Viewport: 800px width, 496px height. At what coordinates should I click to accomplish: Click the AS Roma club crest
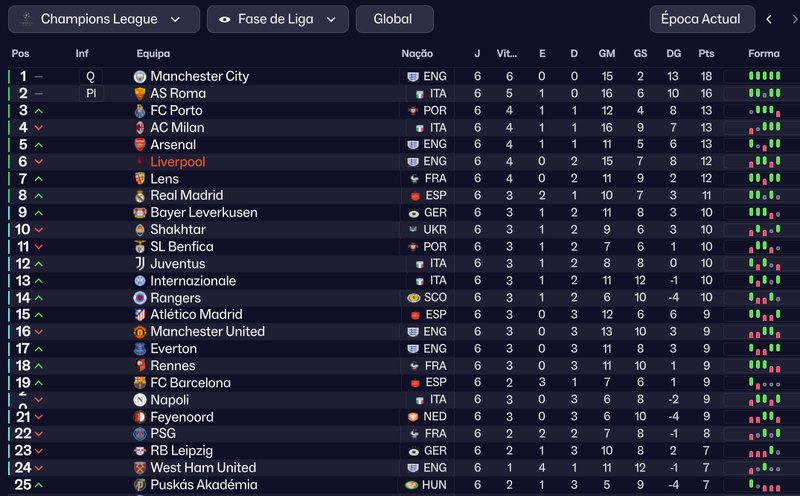pos(140,94)
